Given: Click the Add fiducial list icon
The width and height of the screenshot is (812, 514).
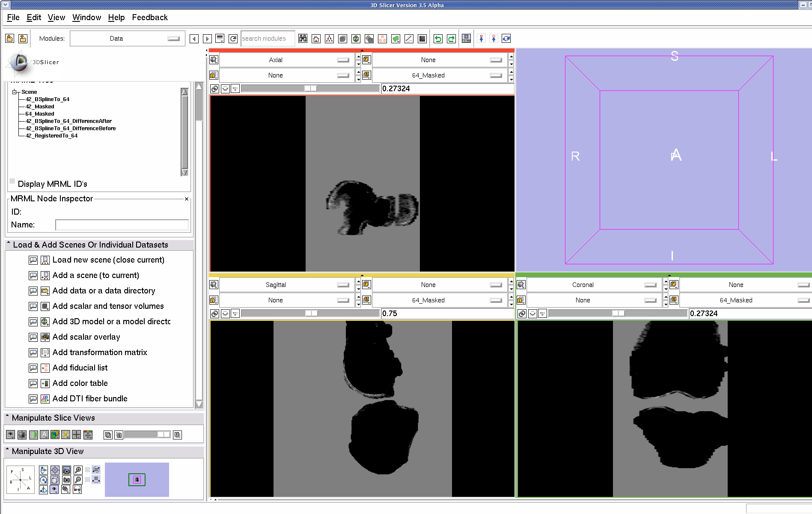Looking at the screenshot, I should tap(45, 368).
